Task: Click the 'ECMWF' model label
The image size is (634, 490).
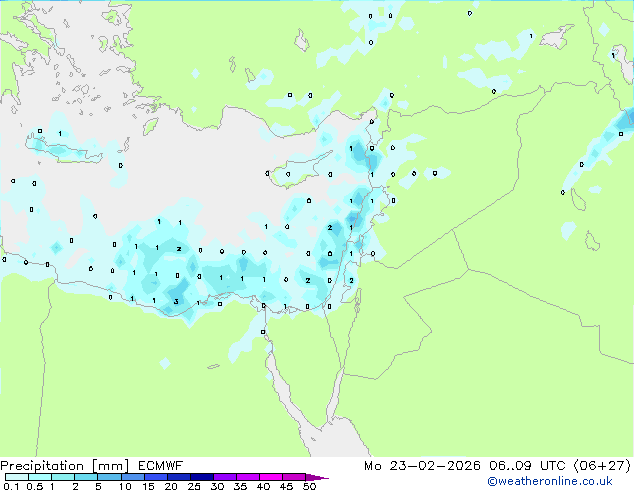Action: pos(161,466)
